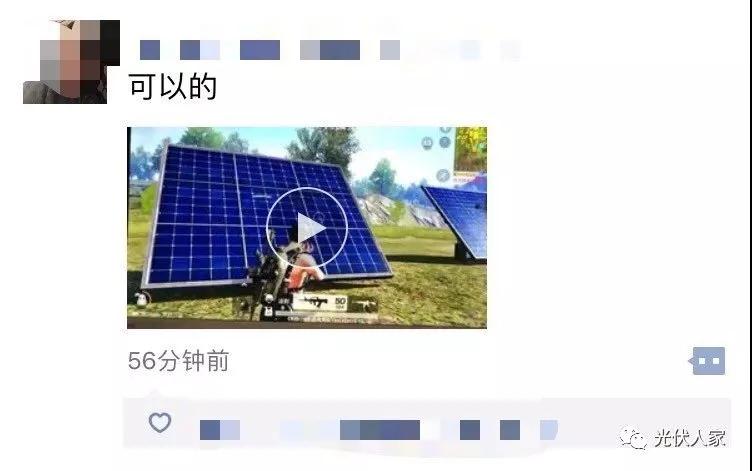Open the last liker name in likes row
This screenshot has height=471, width=752.
point(548,430)
